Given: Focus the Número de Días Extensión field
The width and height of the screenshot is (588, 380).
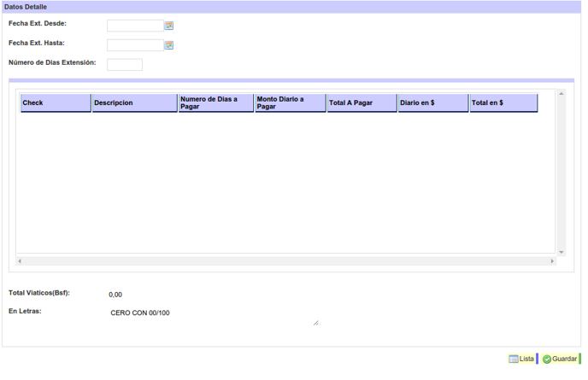Looking at the screenshot, I should tap(125, 64).
